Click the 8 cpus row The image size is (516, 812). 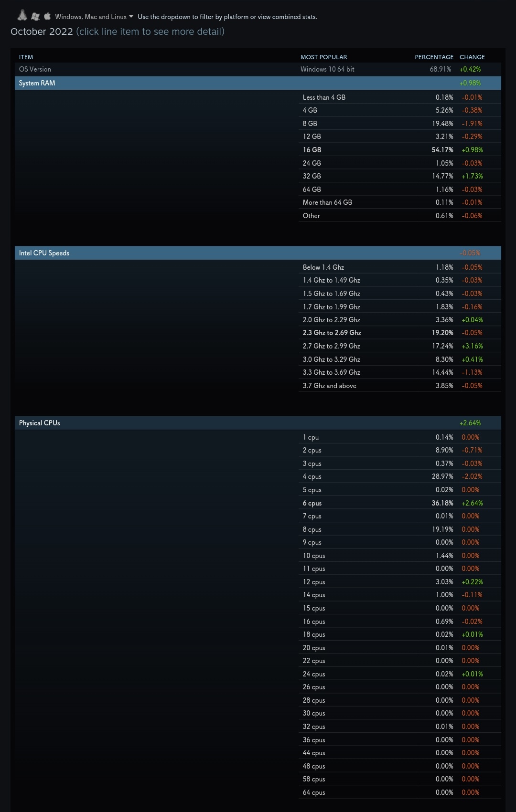400,529
